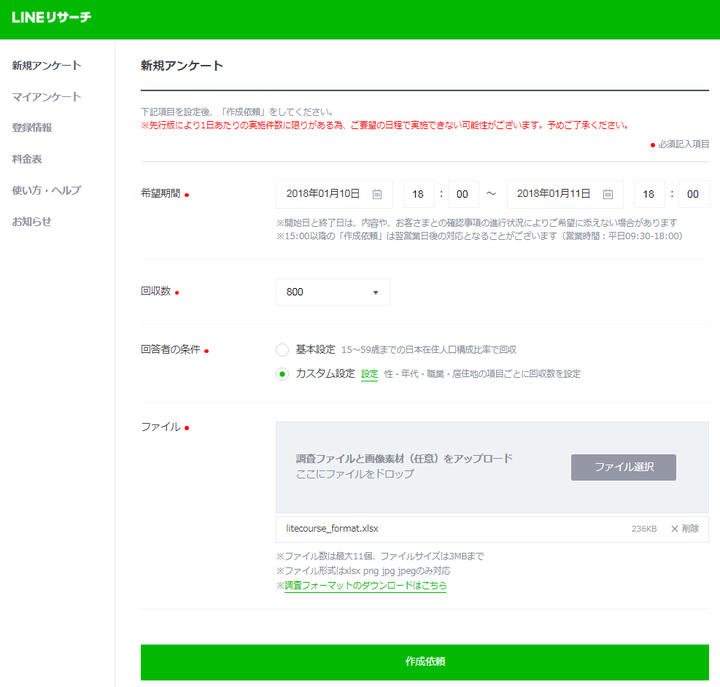Select the カスタム設定 radio button
Viewport: 720px width, 687px height.
pyautogui.click(x=283, y=374)
